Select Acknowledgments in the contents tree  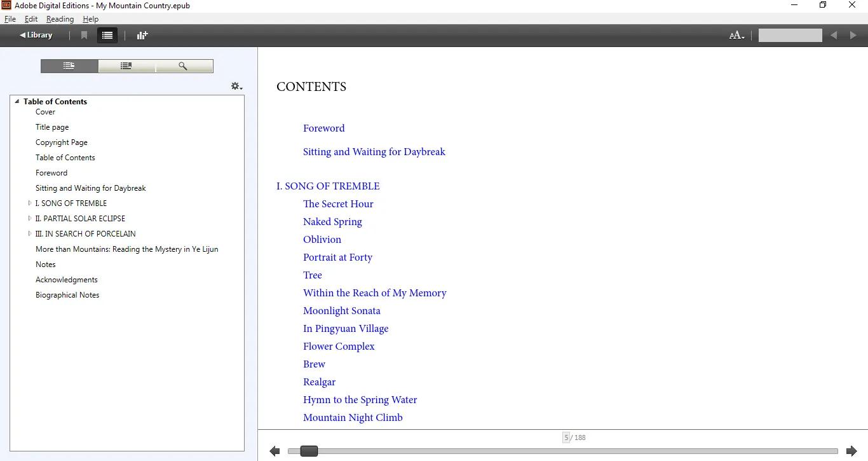pyautogui.click(x=67, y=280)
